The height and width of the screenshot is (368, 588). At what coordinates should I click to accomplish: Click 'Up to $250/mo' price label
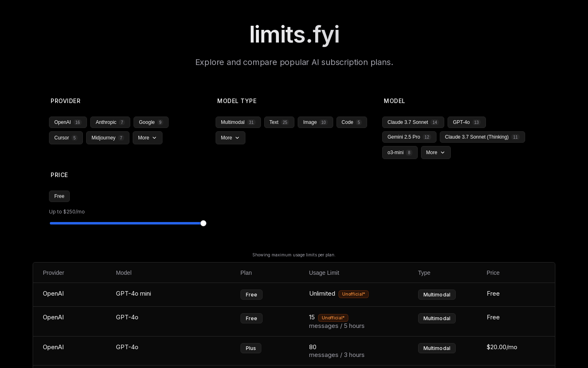[x=67, y=212]
